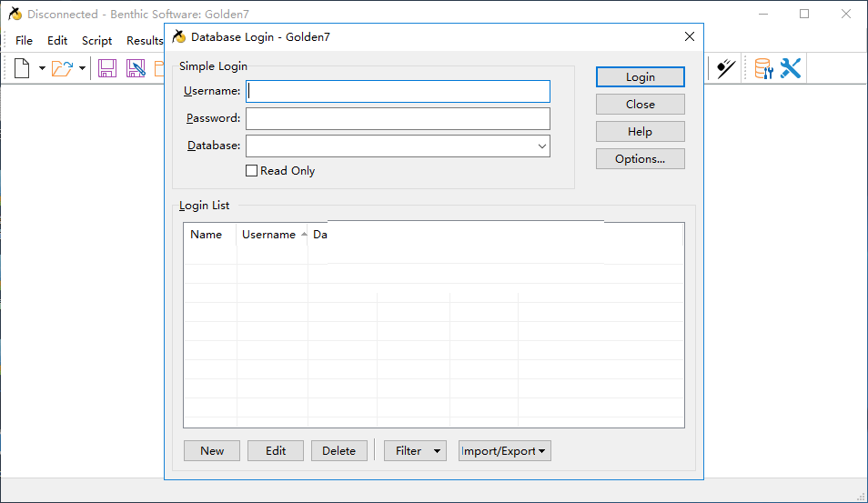868x503 pixels.
Task: Click the New button under Login List
Action: 212,451
